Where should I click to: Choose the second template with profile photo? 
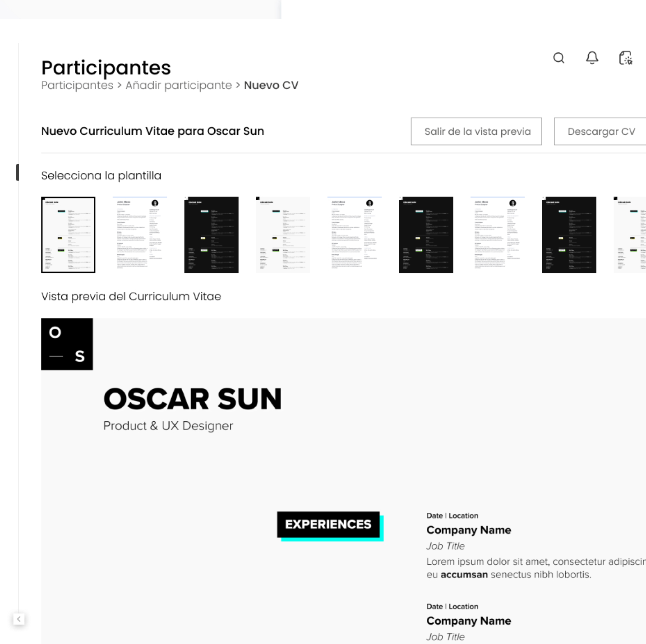click(139, 235)
